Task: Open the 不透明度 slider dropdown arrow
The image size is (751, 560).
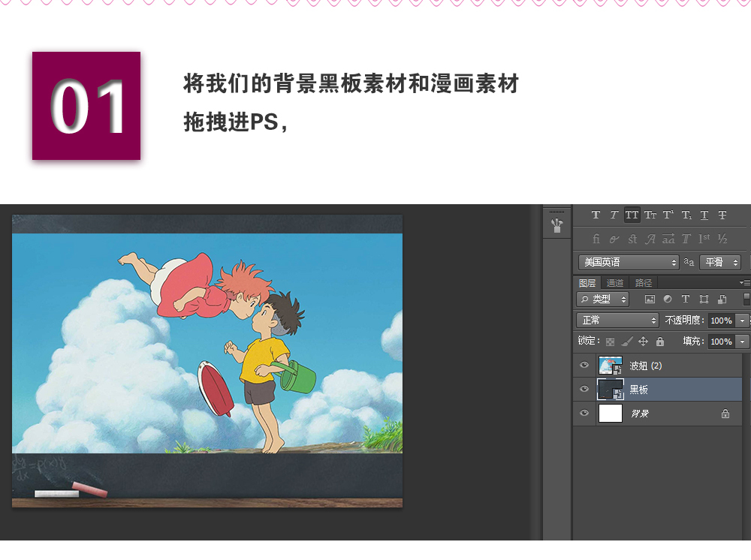Action: coord(743,321)
